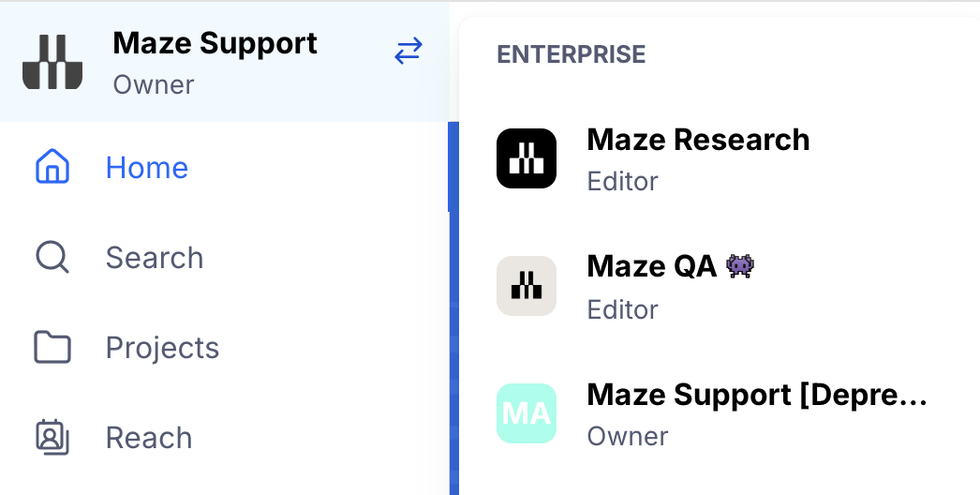Open Projects from the sidebar
The height and width of the screenshot is (495, 980).
tap(162, 348)
